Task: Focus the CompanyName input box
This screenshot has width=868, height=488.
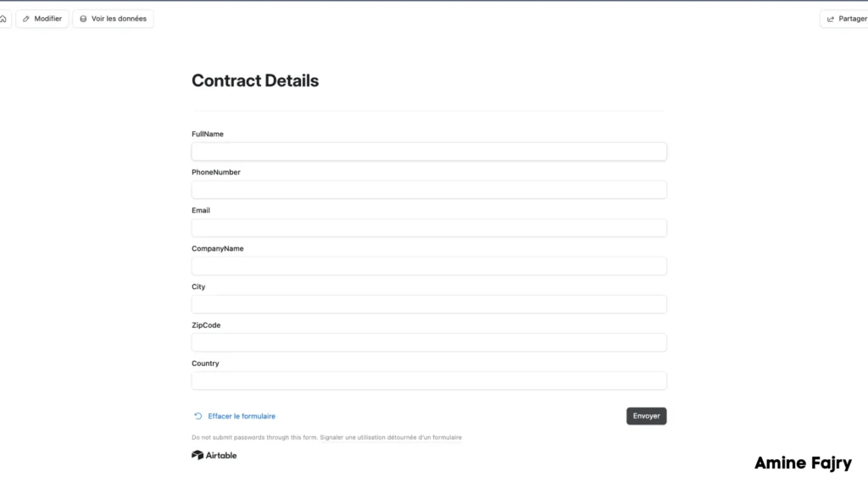Action: 429,266
